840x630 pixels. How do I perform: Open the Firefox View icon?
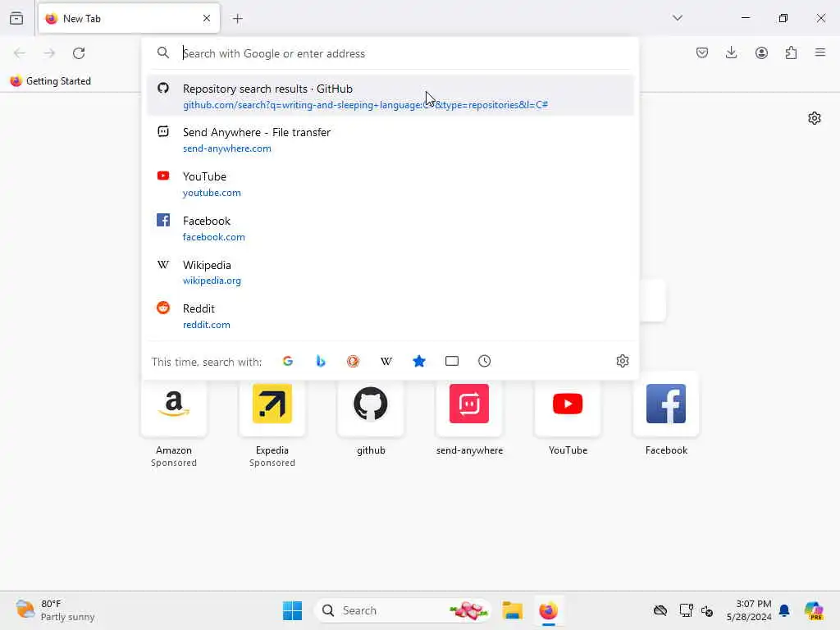click(16, 18)
